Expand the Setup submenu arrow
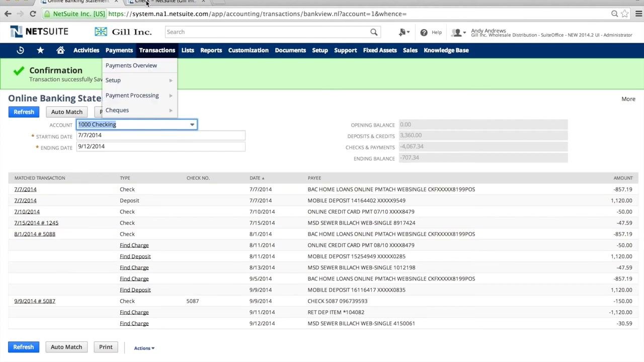The height and width of the screenshot is (362, 644). [171, 80]
